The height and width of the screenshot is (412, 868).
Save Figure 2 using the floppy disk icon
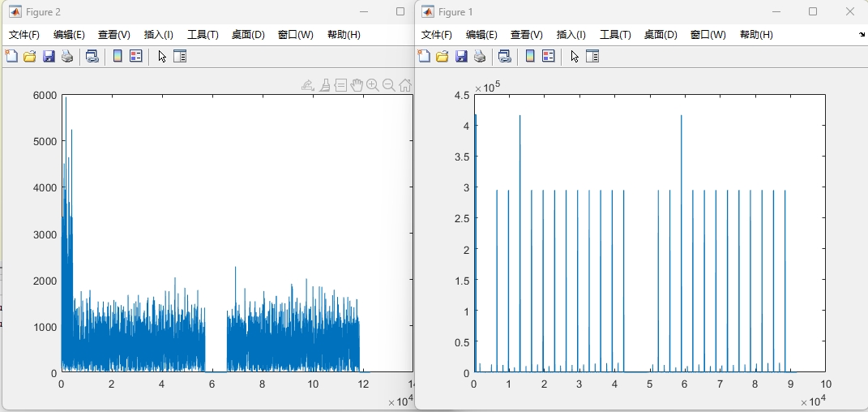49,56
